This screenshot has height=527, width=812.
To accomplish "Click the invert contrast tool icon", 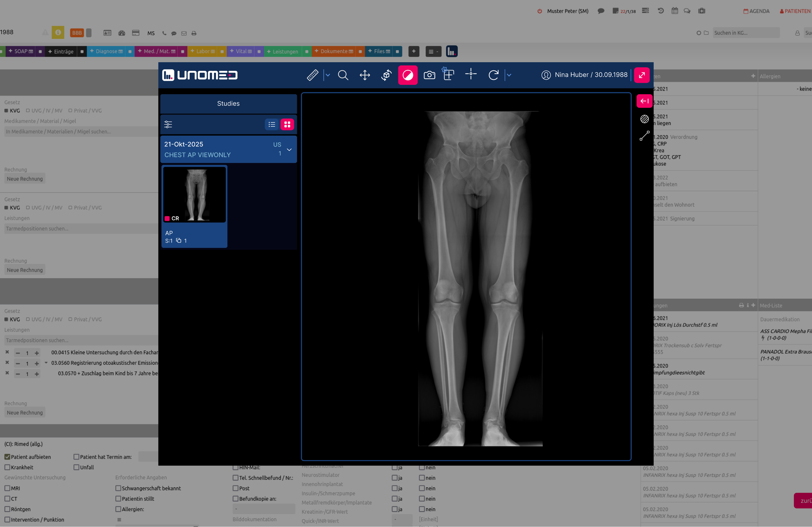I will pyautogui.click(x=408, y=75).
